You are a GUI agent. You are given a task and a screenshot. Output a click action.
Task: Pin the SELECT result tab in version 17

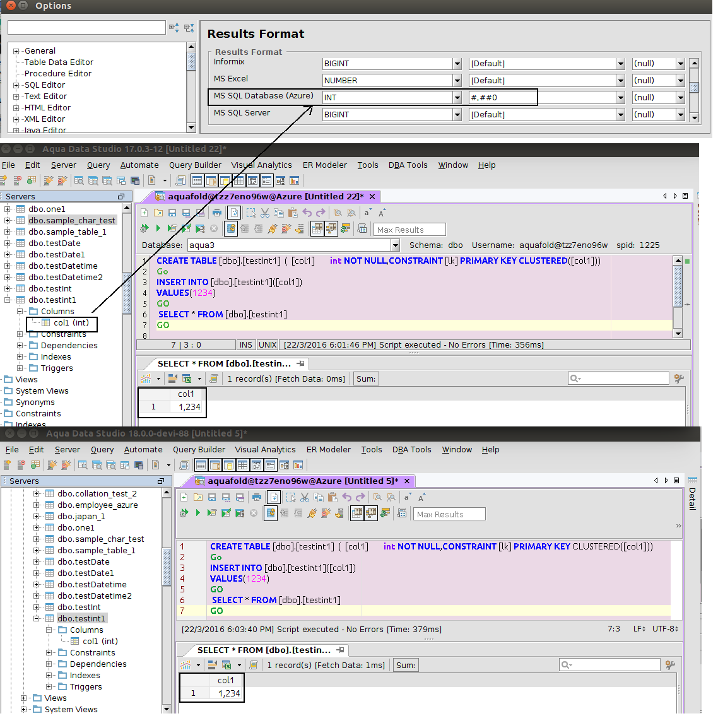pyautogui.click(x=300, y=363)
